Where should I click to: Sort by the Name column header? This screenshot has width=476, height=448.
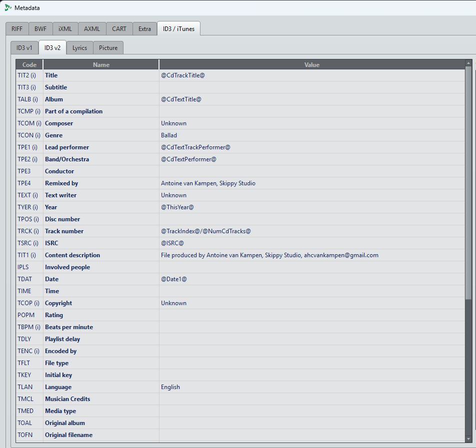pyautogui.click(x=101, y=64)
